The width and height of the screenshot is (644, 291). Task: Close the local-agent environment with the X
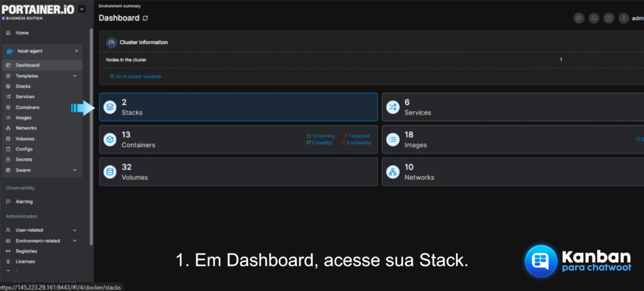[x=77, y=51]
